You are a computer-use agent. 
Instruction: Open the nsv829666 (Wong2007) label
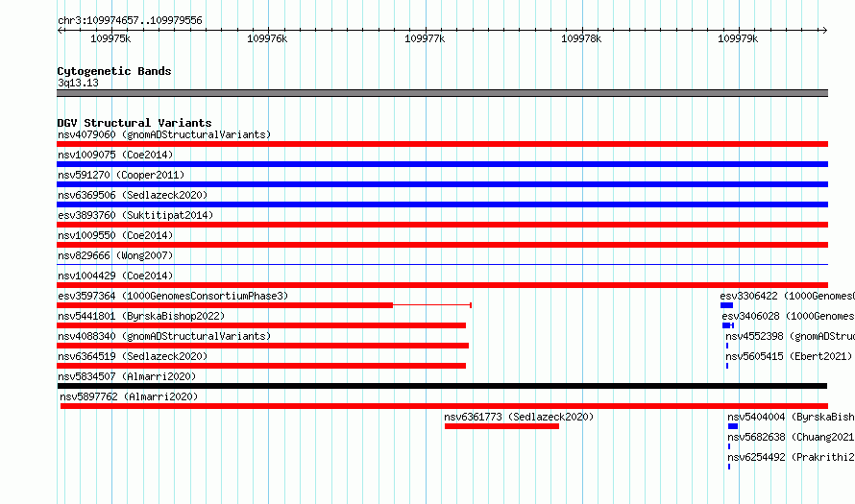tap(115, 255)
